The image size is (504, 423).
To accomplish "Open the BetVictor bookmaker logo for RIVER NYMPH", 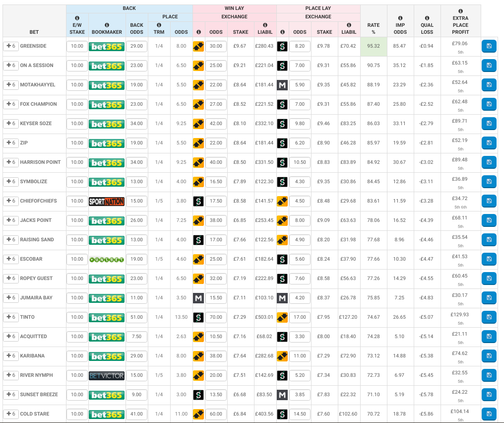I will pyautogui.click(x=107, y=375).
